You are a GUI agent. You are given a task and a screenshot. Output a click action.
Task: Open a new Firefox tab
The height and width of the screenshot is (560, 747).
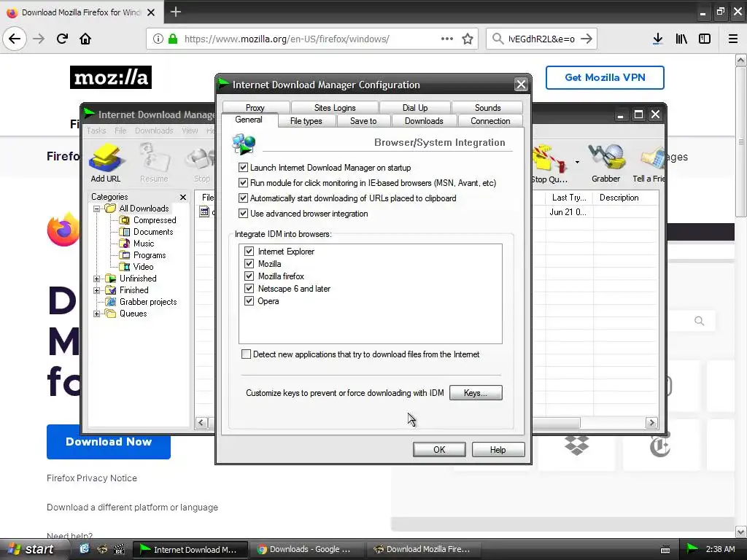pos(175,12)
